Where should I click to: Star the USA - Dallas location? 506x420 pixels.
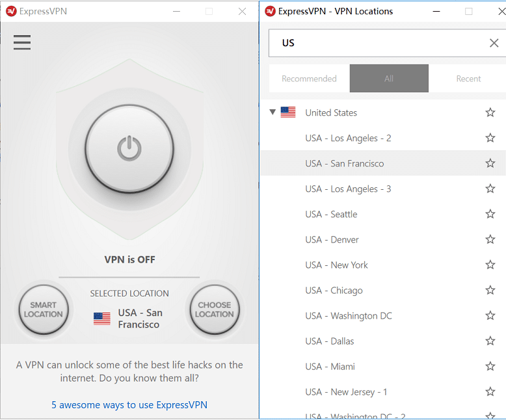coord(490,341)
